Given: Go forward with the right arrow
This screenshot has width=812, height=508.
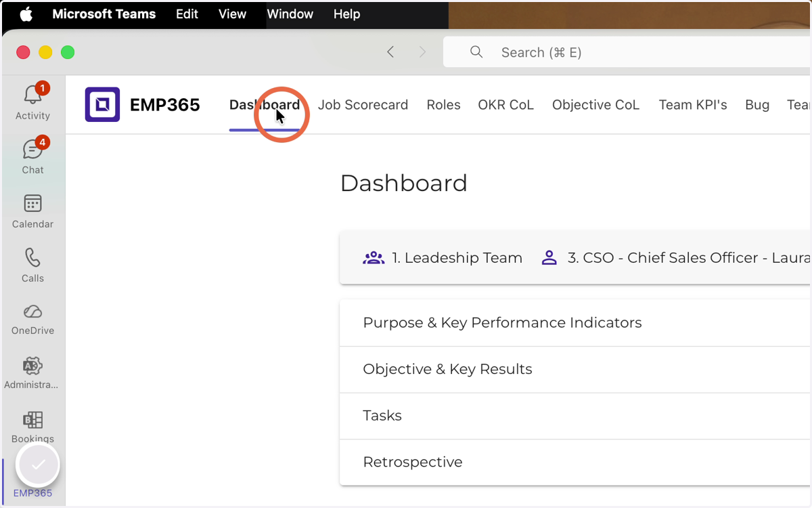Looking at the screenshot, I should click(423, 52).
